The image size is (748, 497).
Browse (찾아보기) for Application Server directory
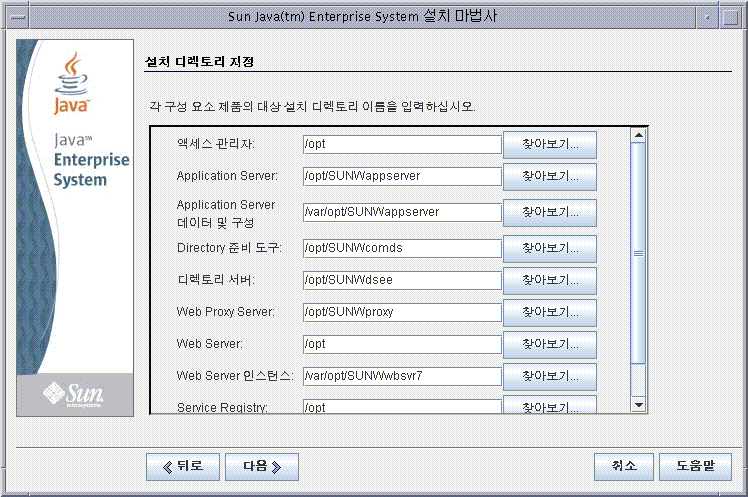(x=550, y=176)
